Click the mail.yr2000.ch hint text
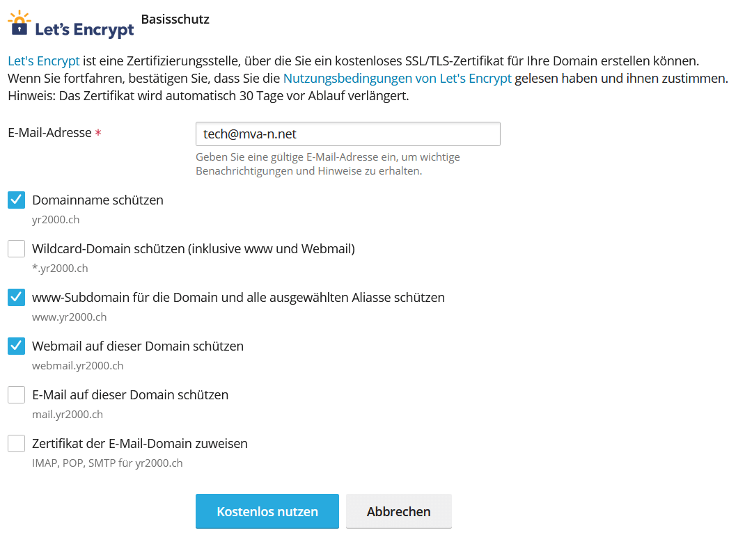 coord(67,415)
